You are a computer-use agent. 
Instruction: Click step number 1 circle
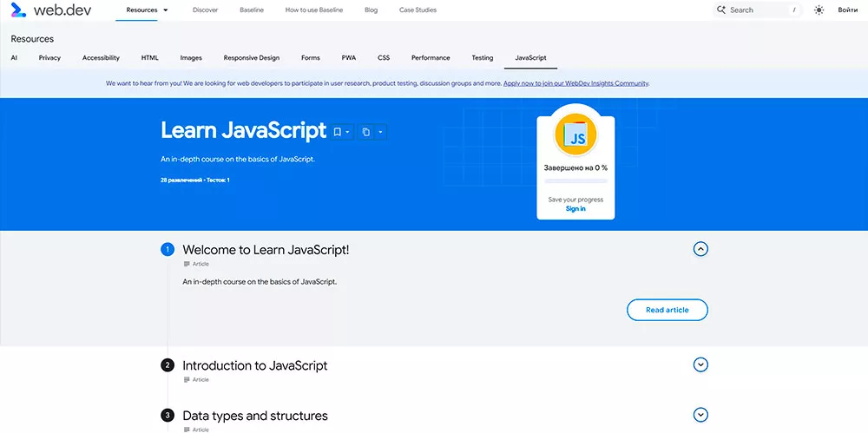tap(168, 250)
